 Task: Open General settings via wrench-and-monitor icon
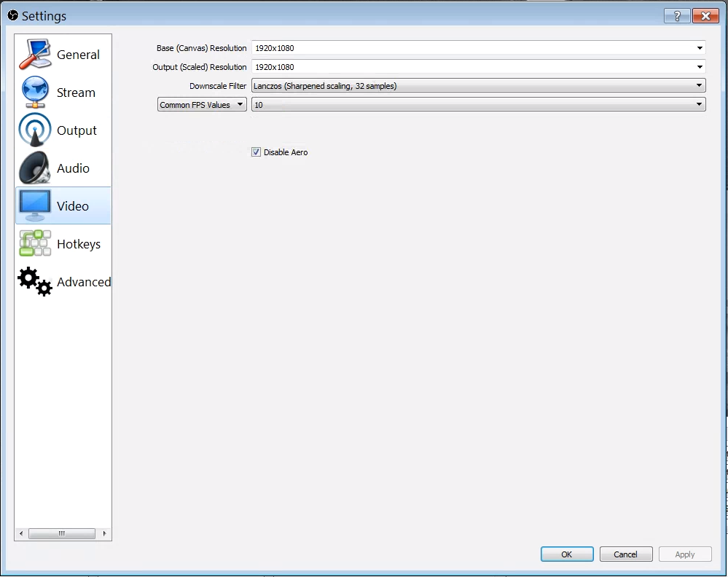[x=35, y=55]
